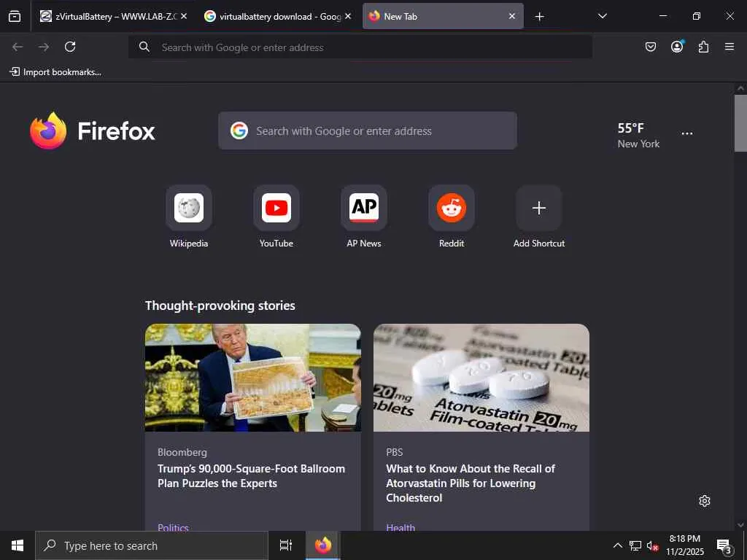Switch to the zVirtualBattery tab
This screenshot has width=747, height=560.
pos(113,16)
